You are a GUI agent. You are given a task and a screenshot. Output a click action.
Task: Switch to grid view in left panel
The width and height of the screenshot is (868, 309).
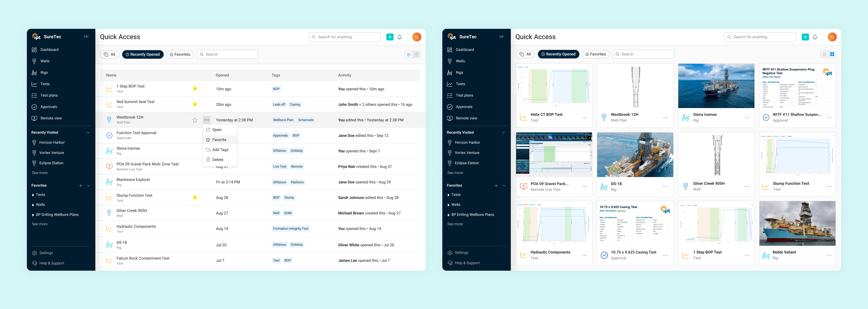pos(417,54)
